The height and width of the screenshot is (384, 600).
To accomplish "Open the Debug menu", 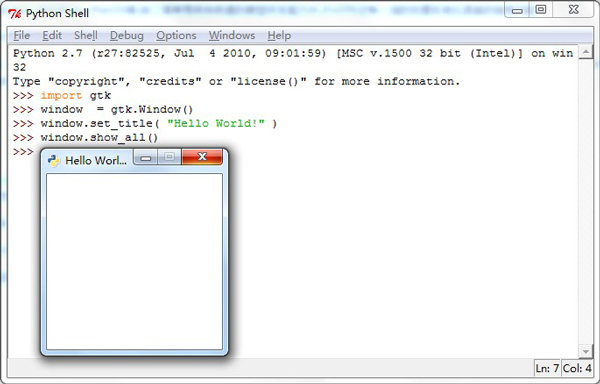I will [x=127, y=36].
